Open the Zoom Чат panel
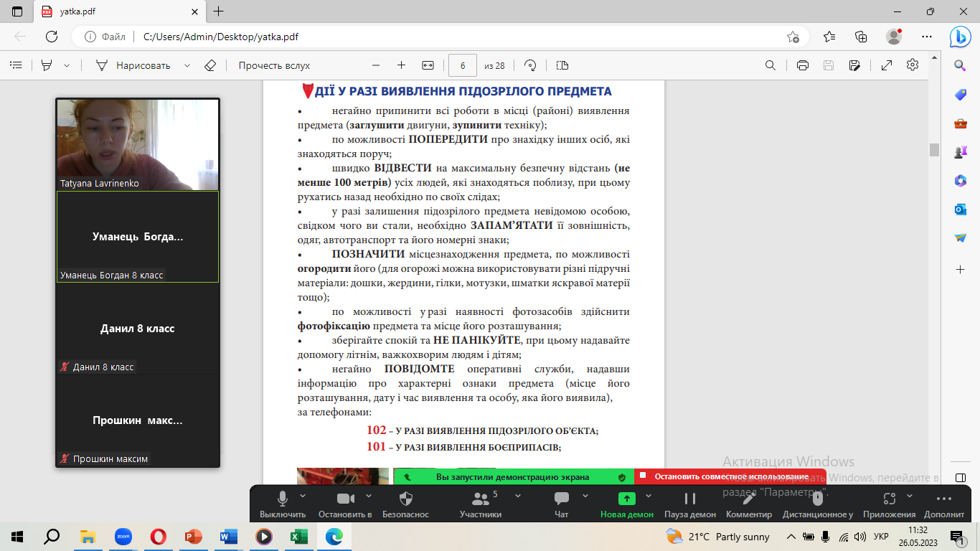The image size is (980, 551). [x=562, y=504]
